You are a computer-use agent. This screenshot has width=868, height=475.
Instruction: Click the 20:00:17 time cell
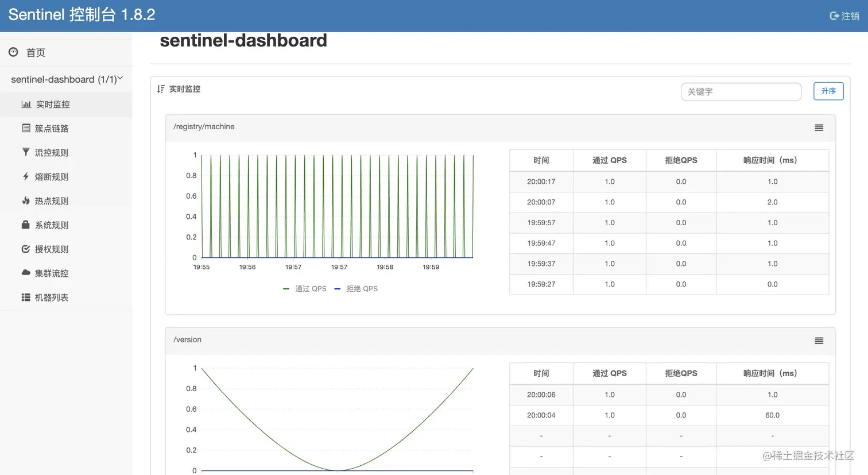coord(541,181)
